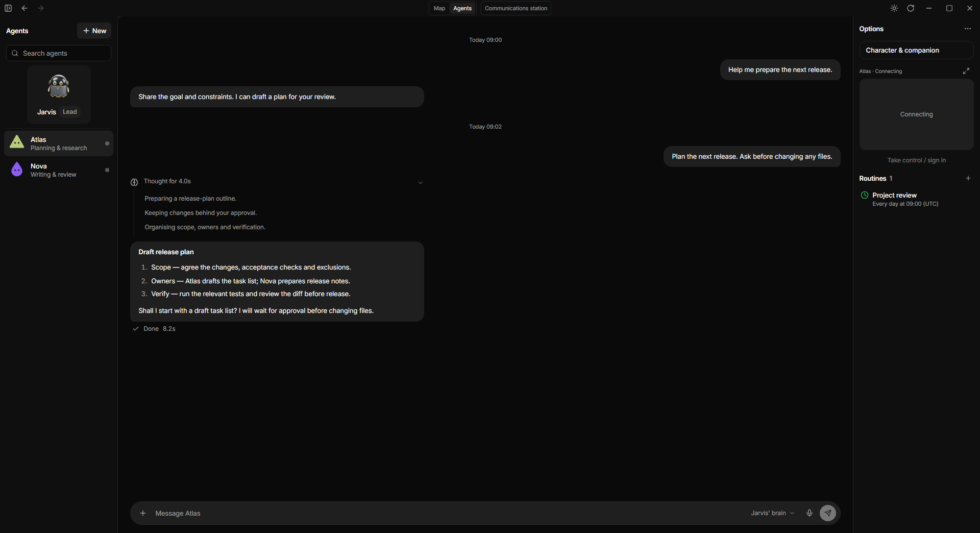Click the Today 09:02 timestamp
Image resolution: width=980 pixels, height=533 pixels.
485,127
